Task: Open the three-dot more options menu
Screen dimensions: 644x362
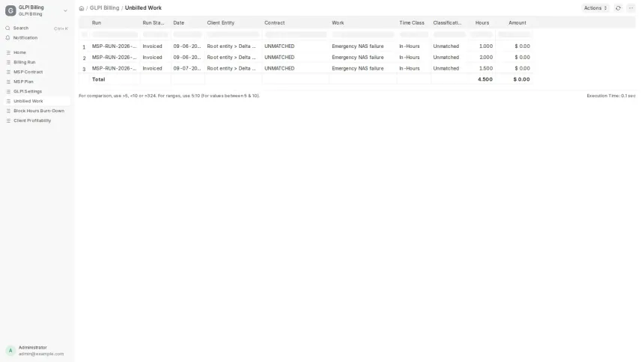Action: point(631,7)
